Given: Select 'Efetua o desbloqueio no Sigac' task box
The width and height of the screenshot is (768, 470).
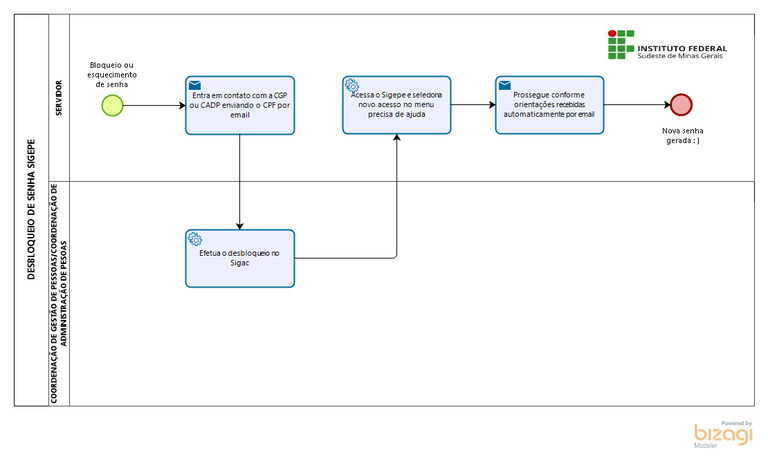Looking at the screenshot, I should (x=240, y=258).
